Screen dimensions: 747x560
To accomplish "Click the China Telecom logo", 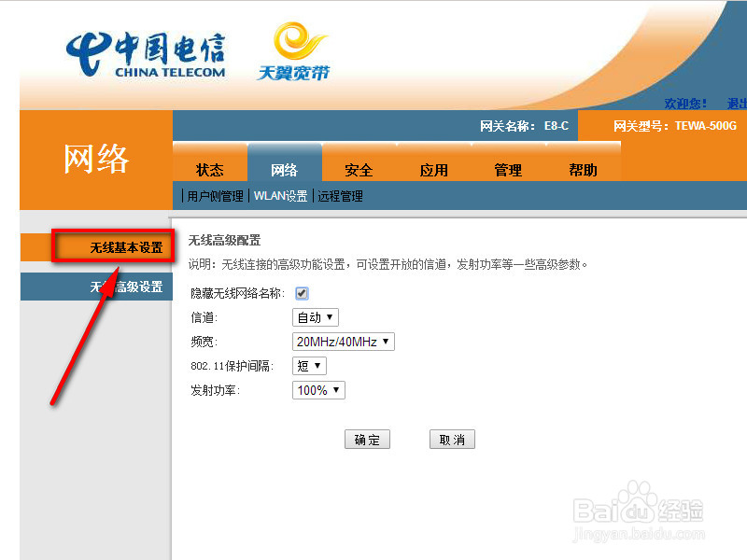I will pyautogui.click(x=146, y=55).
